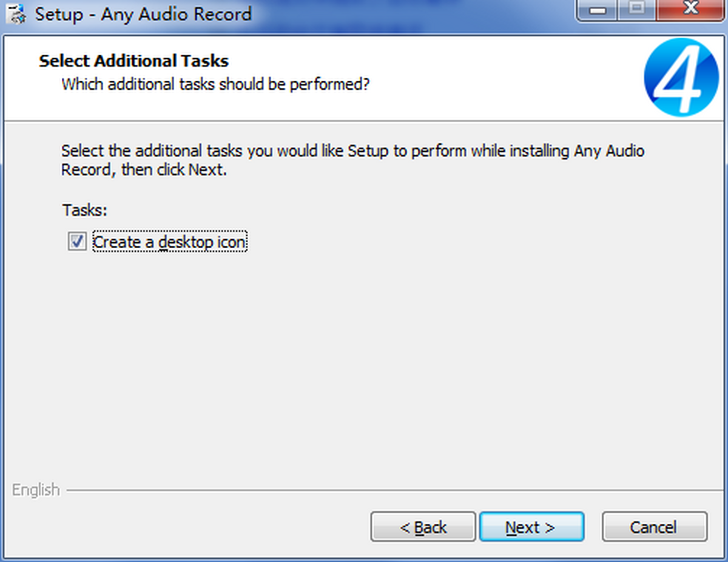Click the instruction text about additional tasks
This screenshot has height=562, width=728.
click(352, 160)
